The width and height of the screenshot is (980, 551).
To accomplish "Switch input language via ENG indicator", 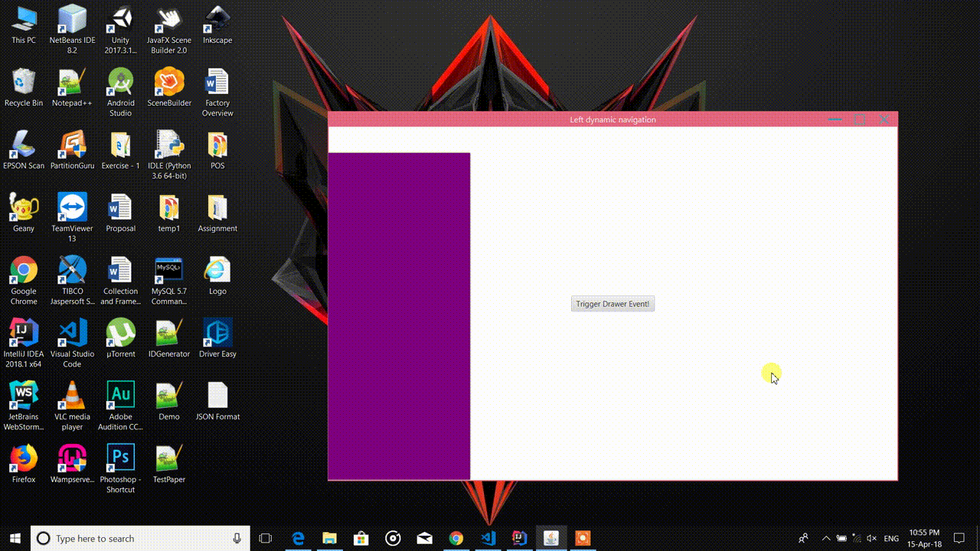I will [890, 539].
